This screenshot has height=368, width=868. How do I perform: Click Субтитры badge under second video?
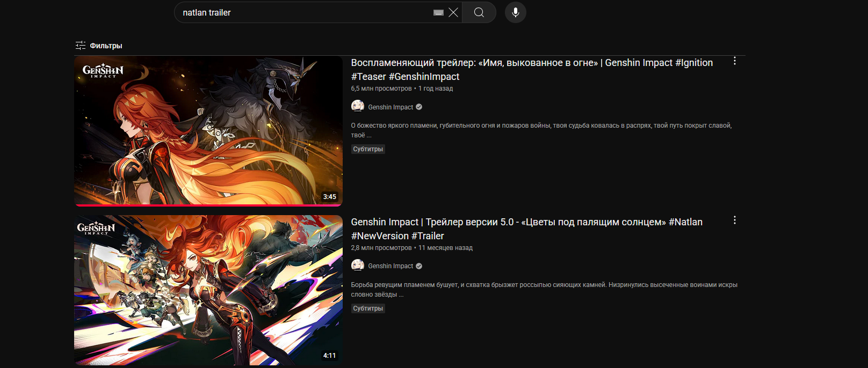pos(368,308)
